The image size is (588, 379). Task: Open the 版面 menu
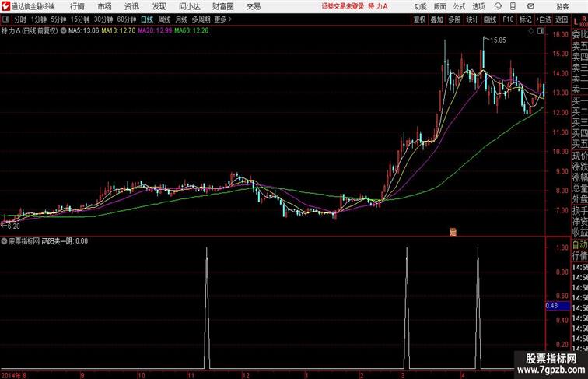coord(440,6)
